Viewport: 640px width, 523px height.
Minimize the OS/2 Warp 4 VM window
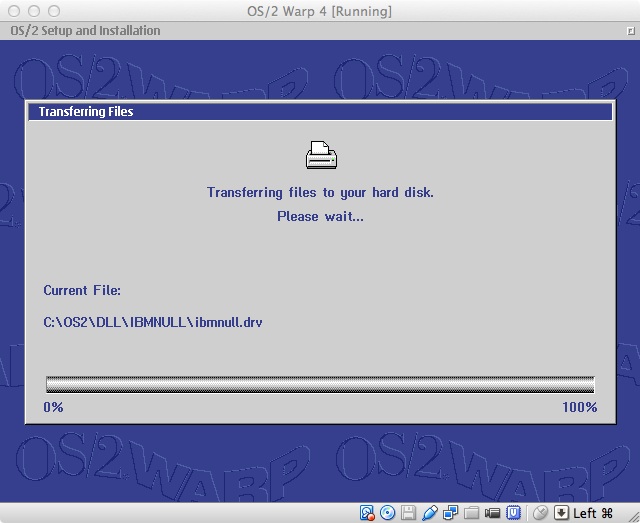(x=34, y=11)
